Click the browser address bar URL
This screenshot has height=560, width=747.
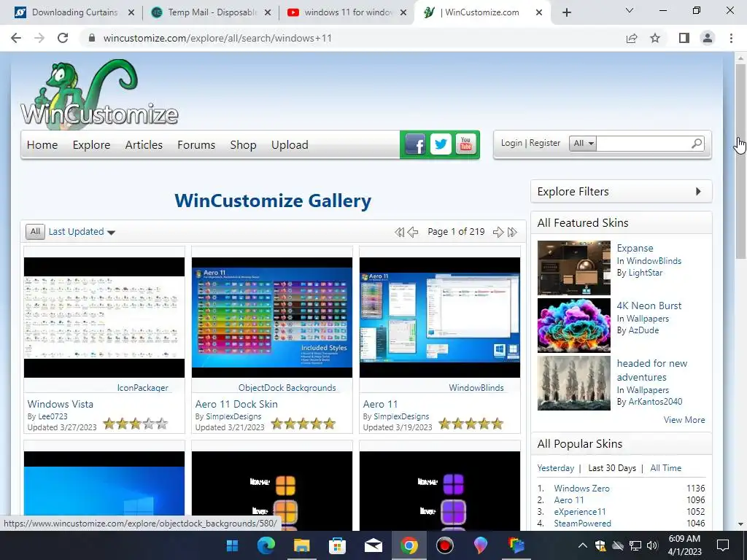[217, 38]
